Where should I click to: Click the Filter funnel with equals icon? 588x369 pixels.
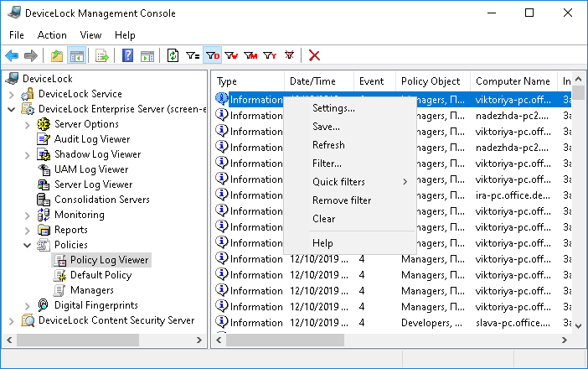[x=193, y=56]
